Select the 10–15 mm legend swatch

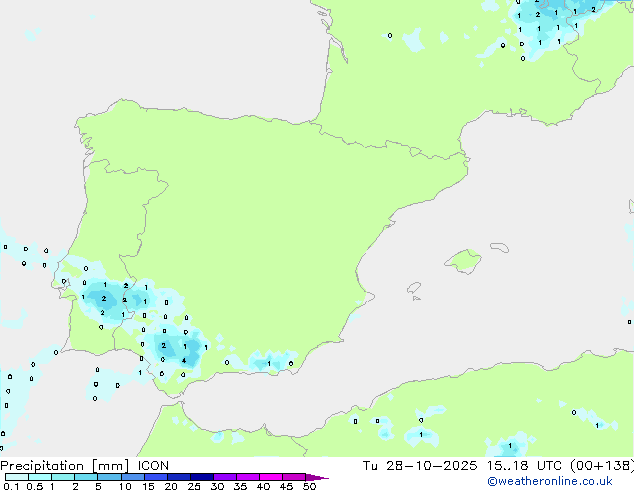tap(133, 477)
